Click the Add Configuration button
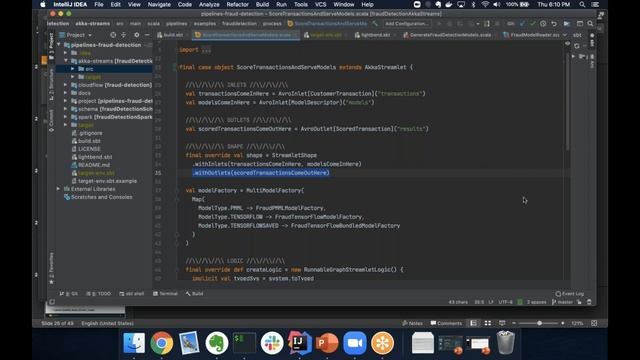Image resolution: width=640 pixels, height=360 pixels. 407,24
